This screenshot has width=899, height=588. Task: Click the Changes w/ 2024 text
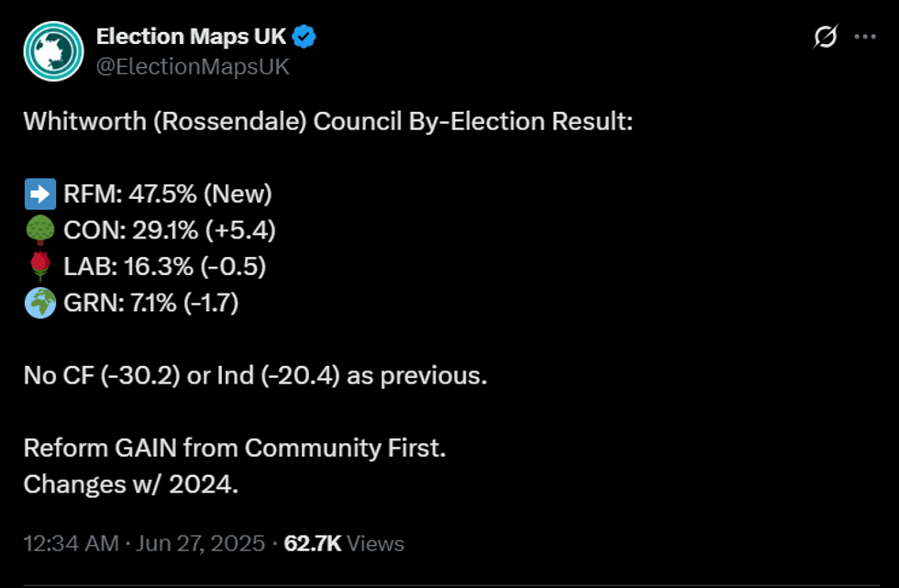pyautogui.click(x=130, y=484)
